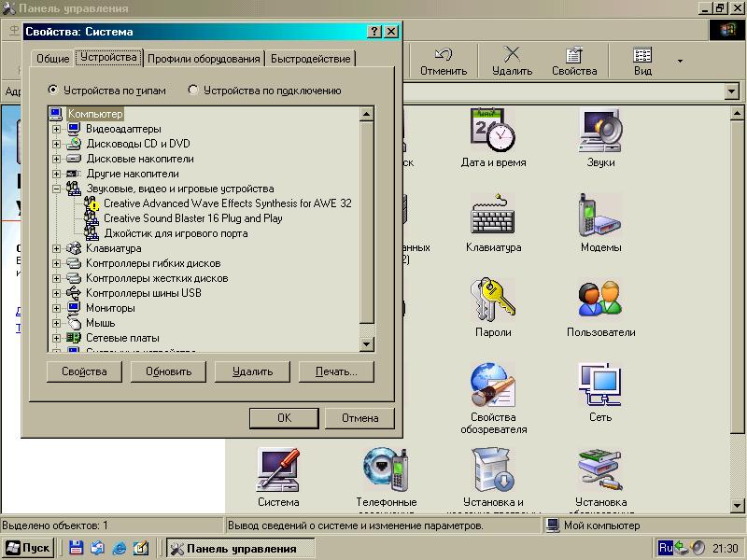Click the Свойства button in dialog
Viewport: 747px width, 560px height.
[x=84, y=371]
